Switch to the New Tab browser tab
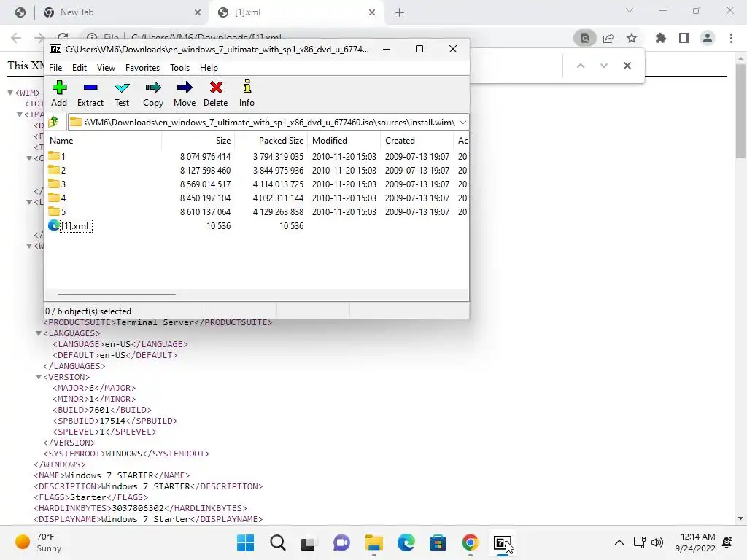 (122, 12)
